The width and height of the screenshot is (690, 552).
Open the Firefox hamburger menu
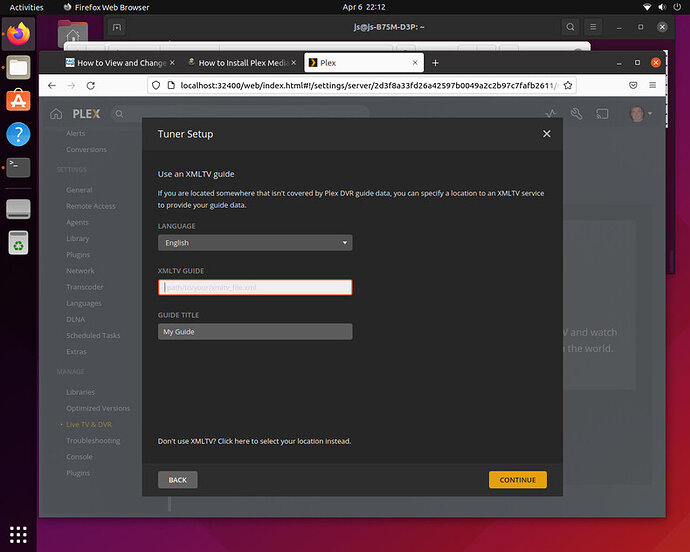click(653, 85)
